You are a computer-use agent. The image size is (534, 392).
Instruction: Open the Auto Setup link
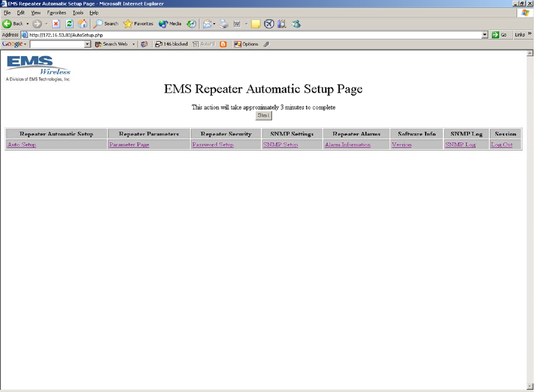(22, 145)
